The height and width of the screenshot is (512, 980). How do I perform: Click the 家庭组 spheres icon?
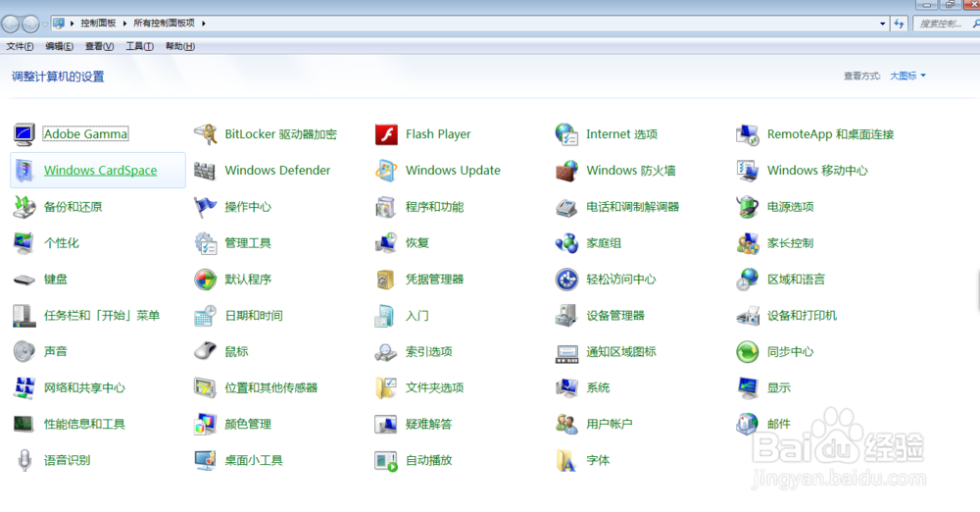pos(566,243)
